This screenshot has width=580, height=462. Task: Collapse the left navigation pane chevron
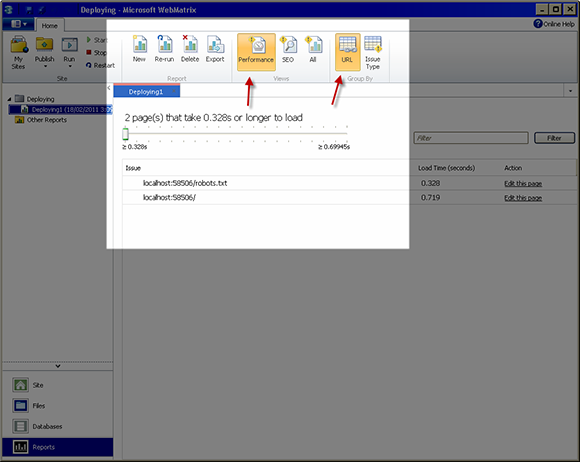tap(109, 88)
